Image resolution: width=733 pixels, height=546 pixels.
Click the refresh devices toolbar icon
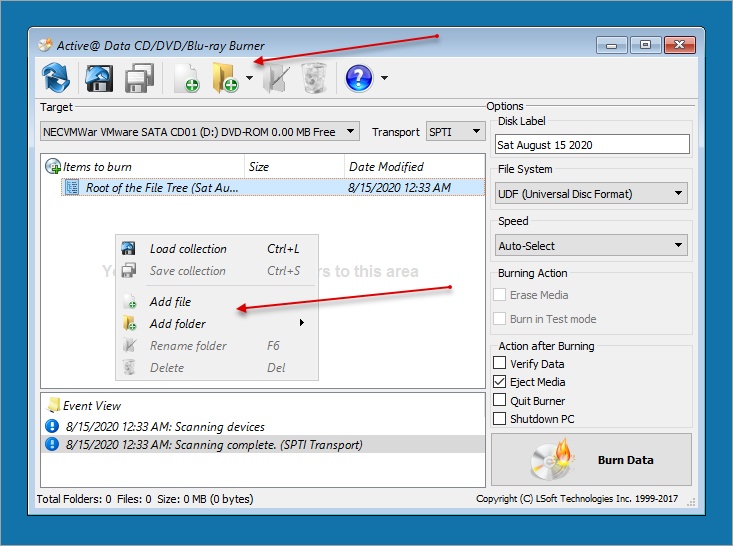click(x=56, y=78)
